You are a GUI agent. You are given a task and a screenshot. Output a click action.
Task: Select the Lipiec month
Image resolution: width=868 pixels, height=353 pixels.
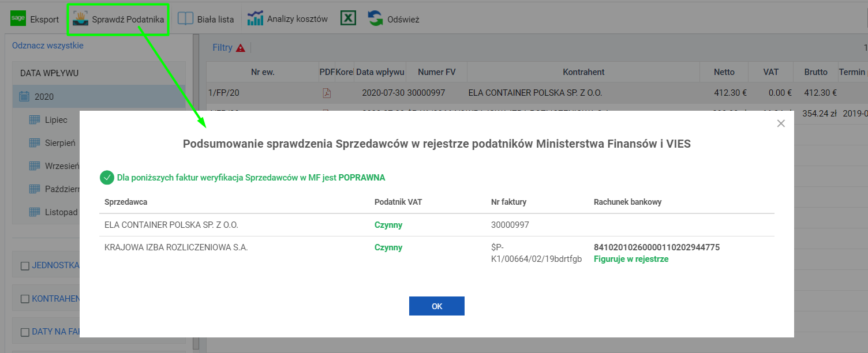point(56,120)
